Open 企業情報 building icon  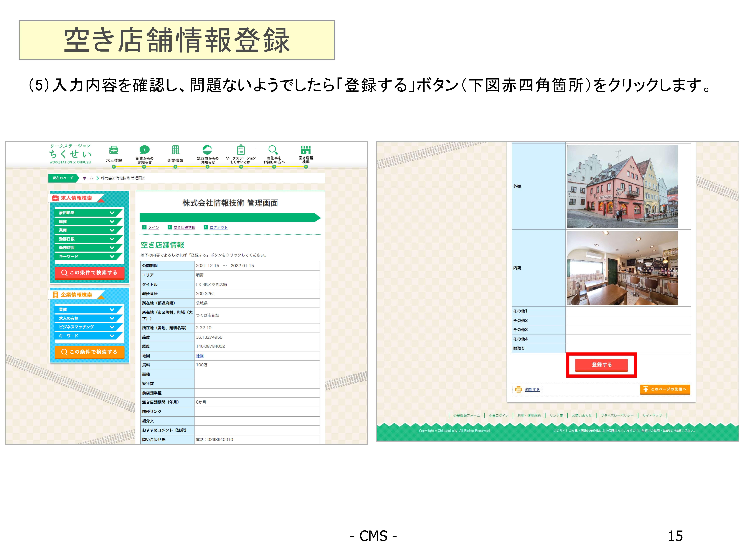click(x=175, y=150)
